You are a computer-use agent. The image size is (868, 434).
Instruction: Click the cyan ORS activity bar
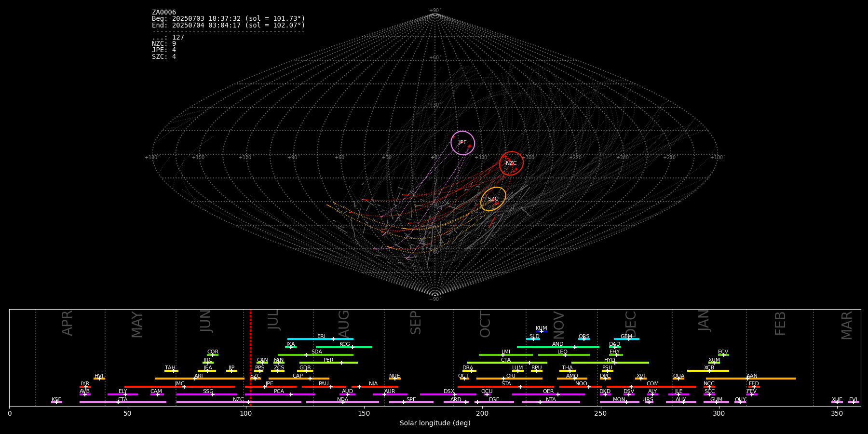[584, 339]
